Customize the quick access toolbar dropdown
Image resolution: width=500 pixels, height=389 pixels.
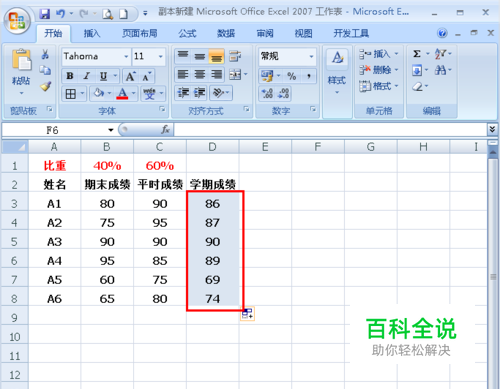click(145, 14)
